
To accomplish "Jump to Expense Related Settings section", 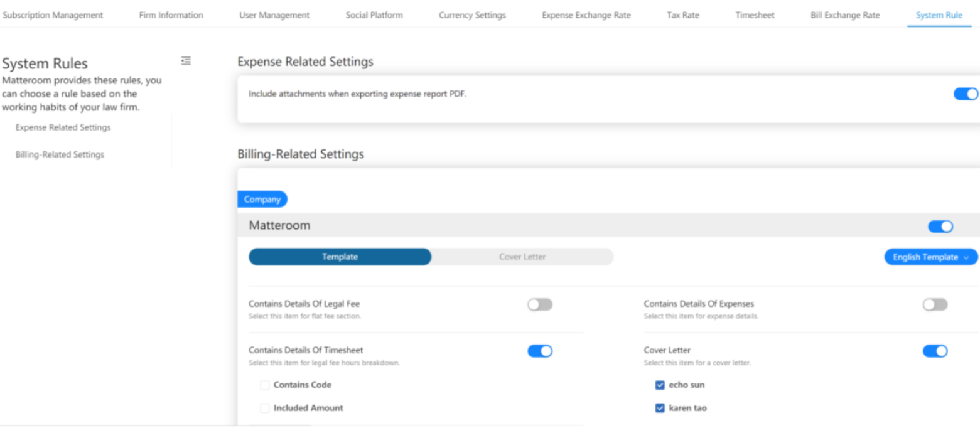I will click(x=63, y=127).
